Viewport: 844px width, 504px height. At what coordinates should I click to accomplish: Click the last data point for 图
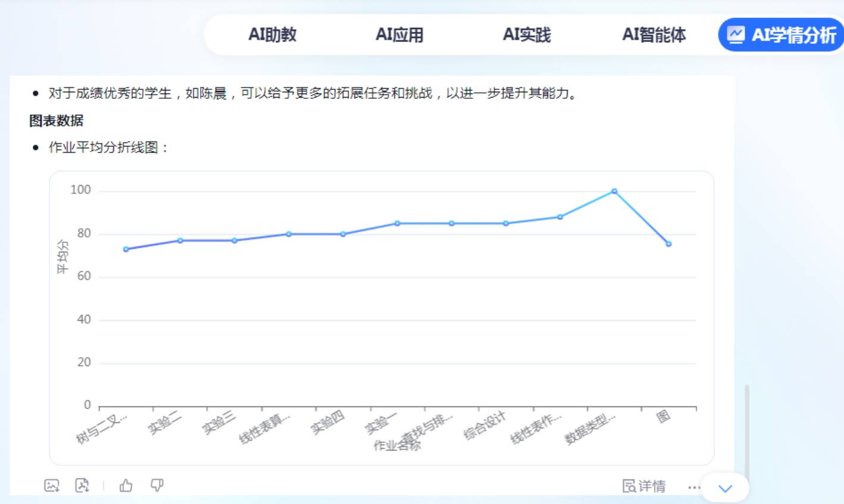click(668, 244)
